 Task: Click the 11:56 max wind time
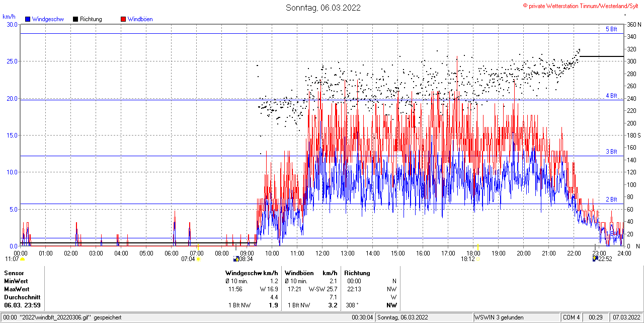(235, 289)
